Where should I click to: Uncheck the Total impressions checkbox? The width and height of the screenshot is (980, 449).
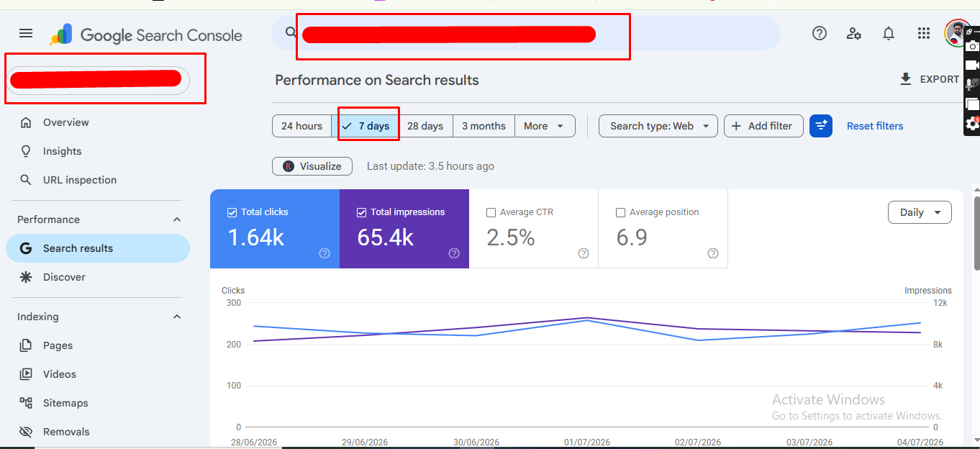click(361, 212)
